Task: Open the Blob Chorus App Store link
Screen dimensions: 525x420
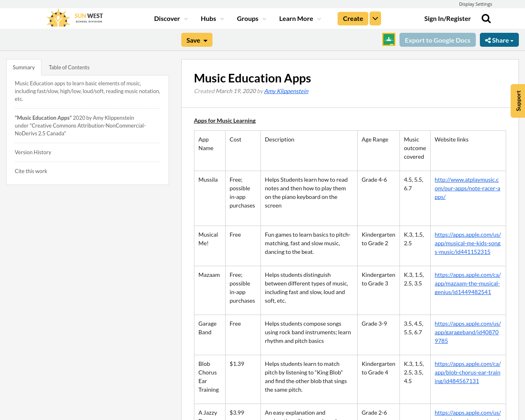Action: coord(468,372)
